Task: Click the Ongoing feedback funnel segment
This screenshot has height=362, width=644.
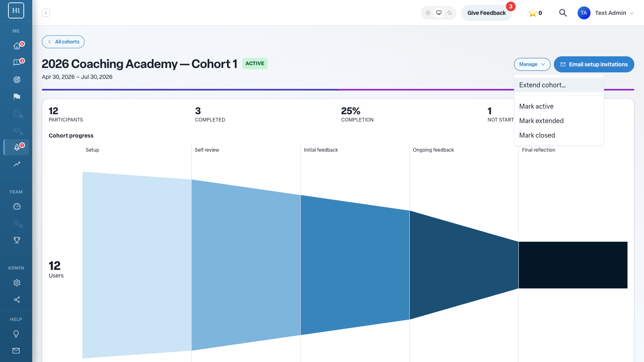Action: (464, 265)
